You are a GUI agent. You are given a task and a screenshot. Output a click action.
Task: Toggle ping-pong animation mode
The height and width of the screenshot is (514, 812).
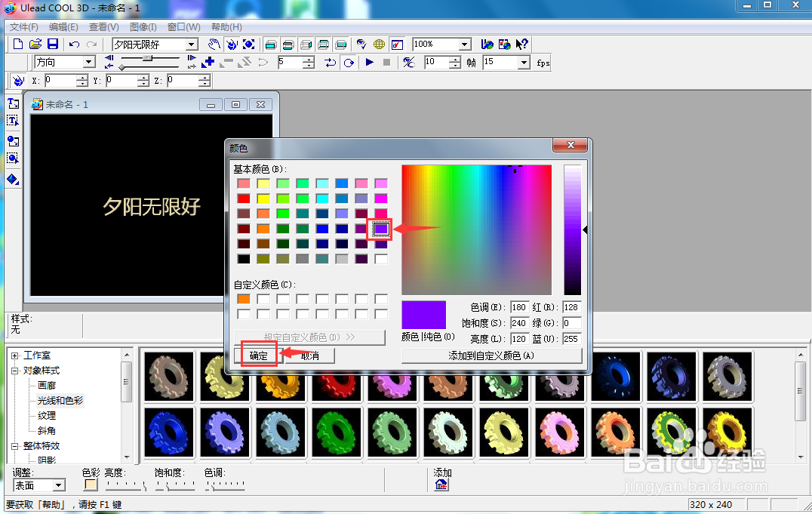330,62
